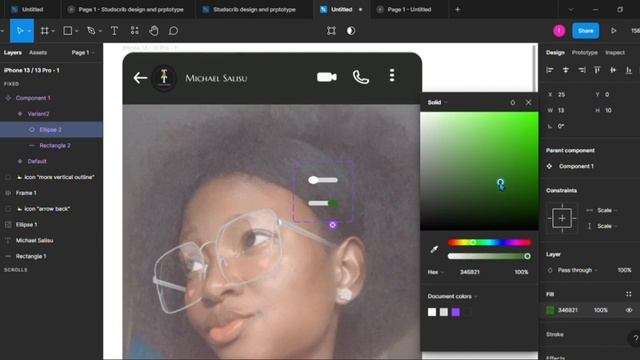
Task: Select the Frame tool
Action: point(44,31)
